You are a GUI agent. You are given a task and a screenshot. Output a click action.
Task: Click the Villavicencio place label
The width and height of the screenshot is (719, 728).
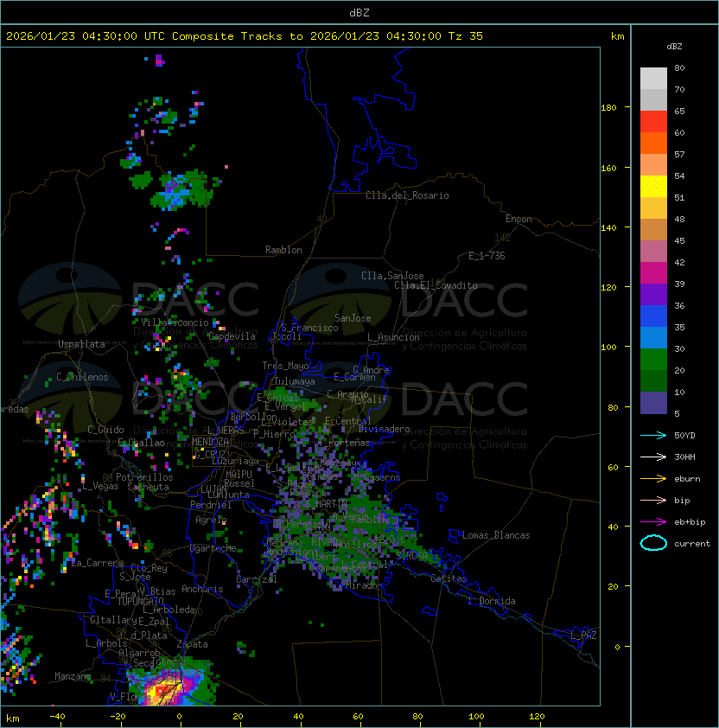(175, 322)
